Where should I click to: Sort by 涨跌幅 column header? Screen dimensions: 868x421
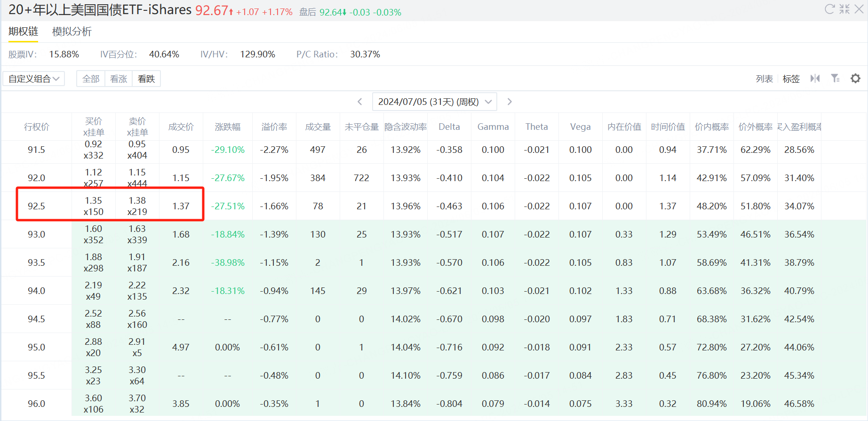[x=228, y=127]
